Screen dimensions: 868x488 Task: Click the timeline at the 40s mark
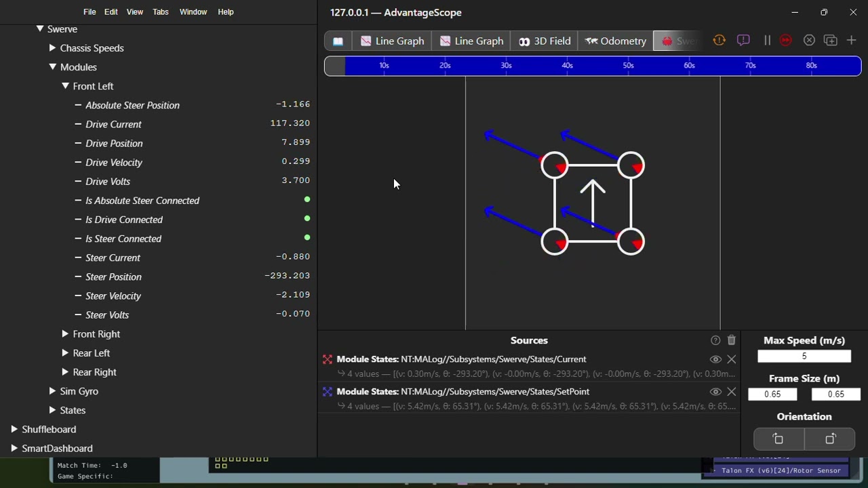(x=567, y=66)
